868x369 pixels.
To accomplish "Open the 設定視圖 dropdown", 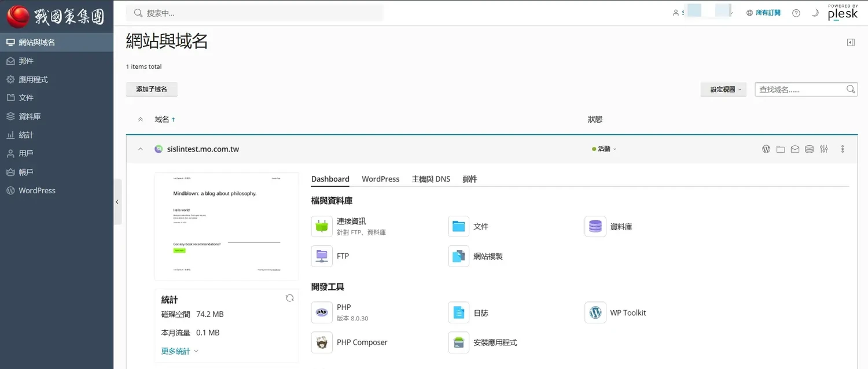I will point(723,89).
